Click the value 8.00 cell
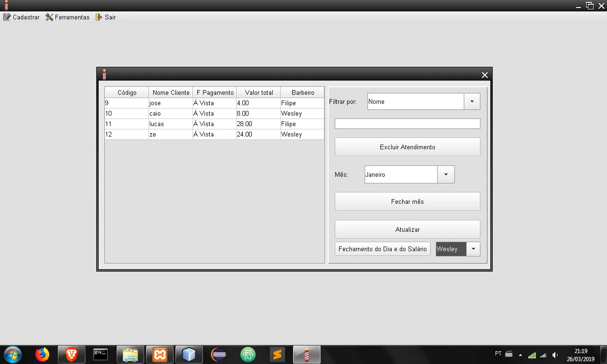 pos(258,113)
